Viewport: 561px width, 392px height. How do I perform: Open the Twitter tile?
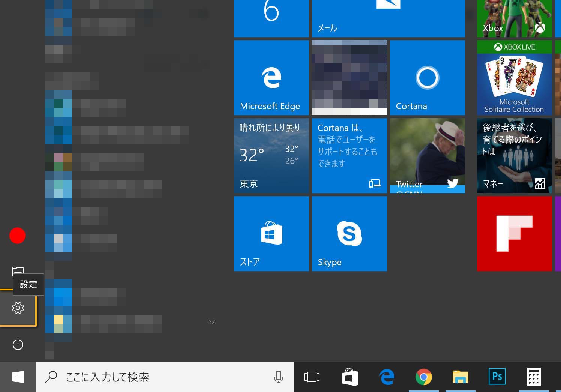pyautogui.click(x=427, y=156)
